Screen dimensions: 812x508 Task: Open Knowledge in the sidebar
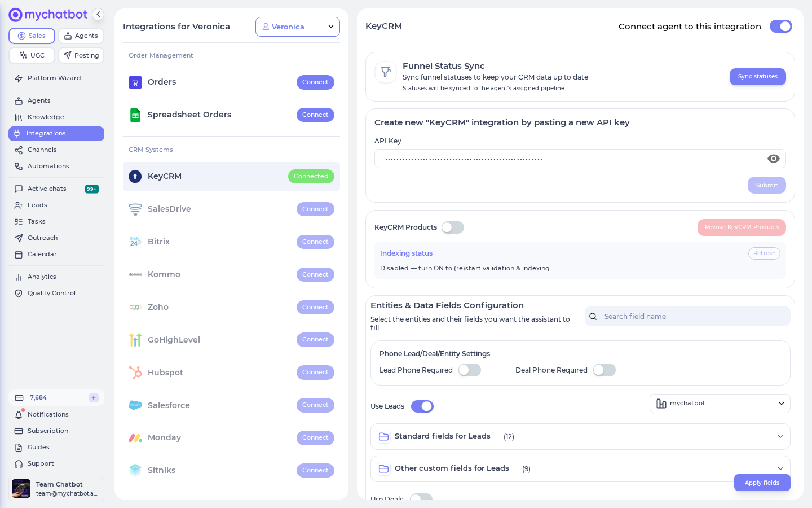56,117
